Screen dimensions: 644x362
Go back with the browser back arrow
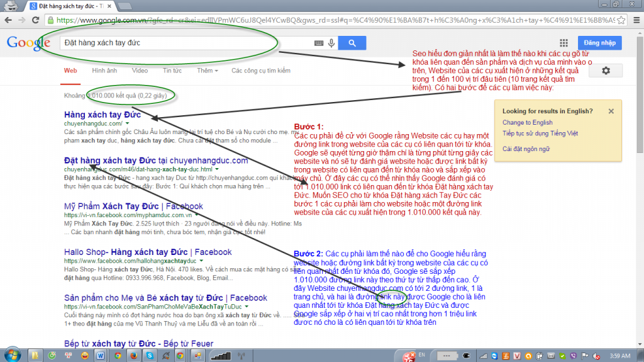point(8,20)
